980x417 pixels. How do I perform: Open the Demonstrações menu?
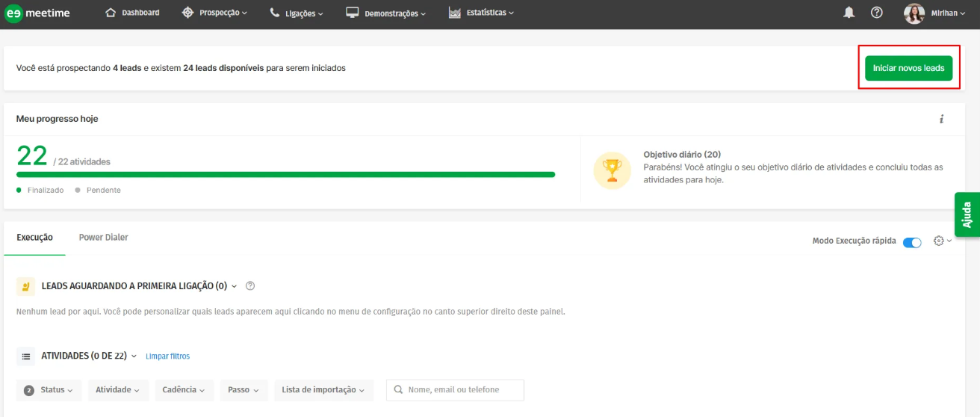(x=385, y=13)
